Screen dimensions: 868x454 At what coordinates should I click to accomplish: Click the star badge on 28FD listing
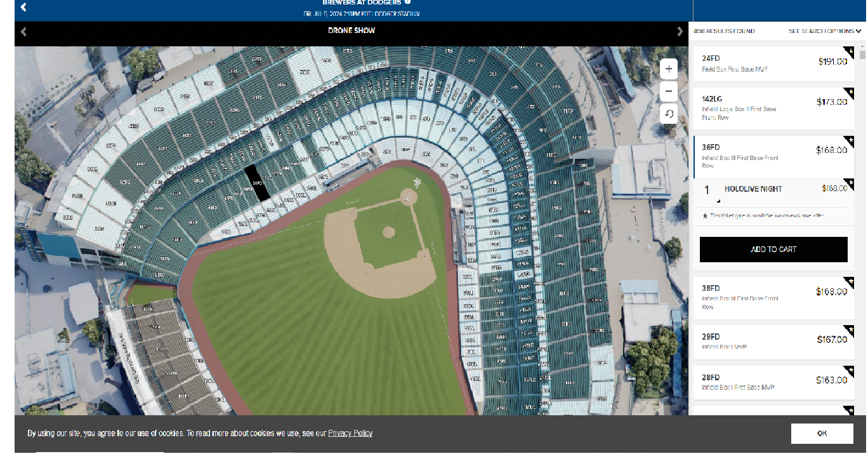pos(850,370)
